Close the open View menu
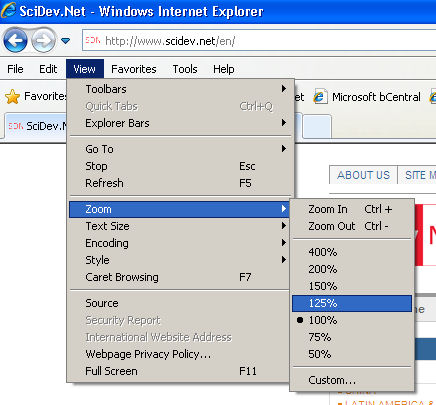The image size is (436, 405). coord(85,69)
